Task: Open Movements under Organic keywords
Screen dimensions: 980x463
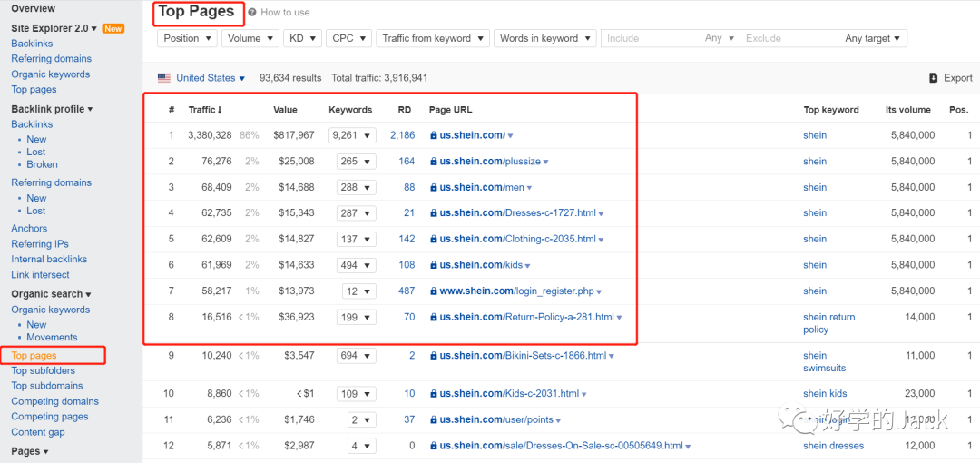Action: (x=52, y=337)
